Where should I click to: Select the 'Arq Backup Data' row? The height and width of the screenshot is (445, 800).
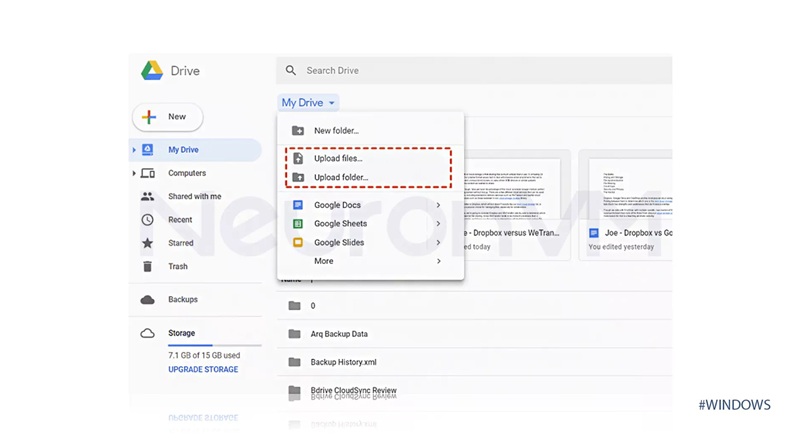pos(474,334)
